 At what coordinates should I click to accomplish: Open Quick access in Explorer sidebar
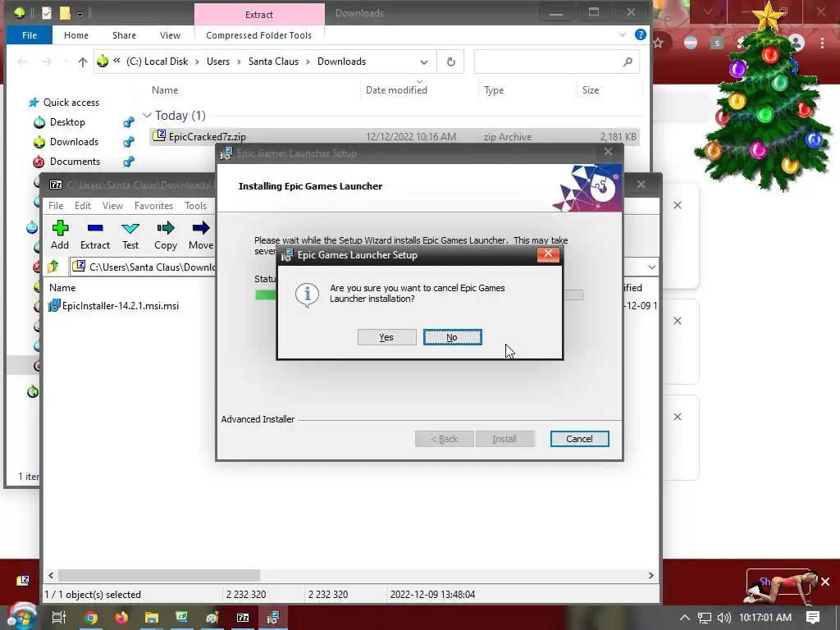point(71,103)
